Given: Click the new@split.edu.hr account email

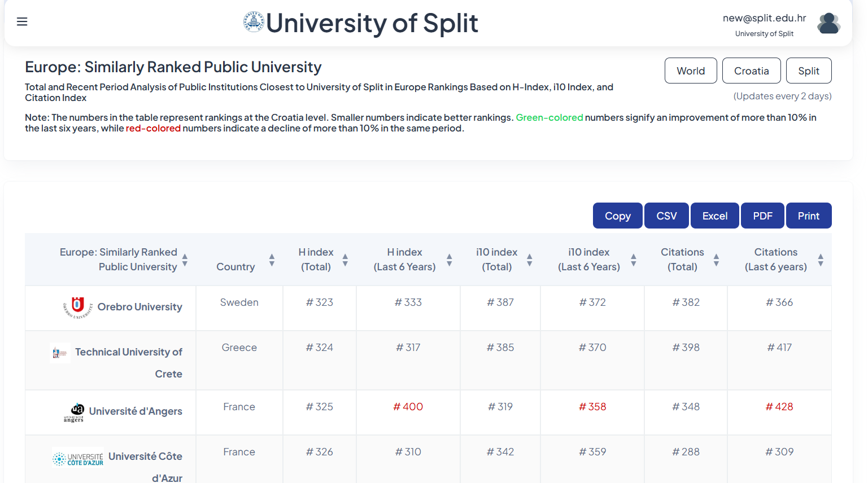Looking at the screenshot, I should 764,18.
